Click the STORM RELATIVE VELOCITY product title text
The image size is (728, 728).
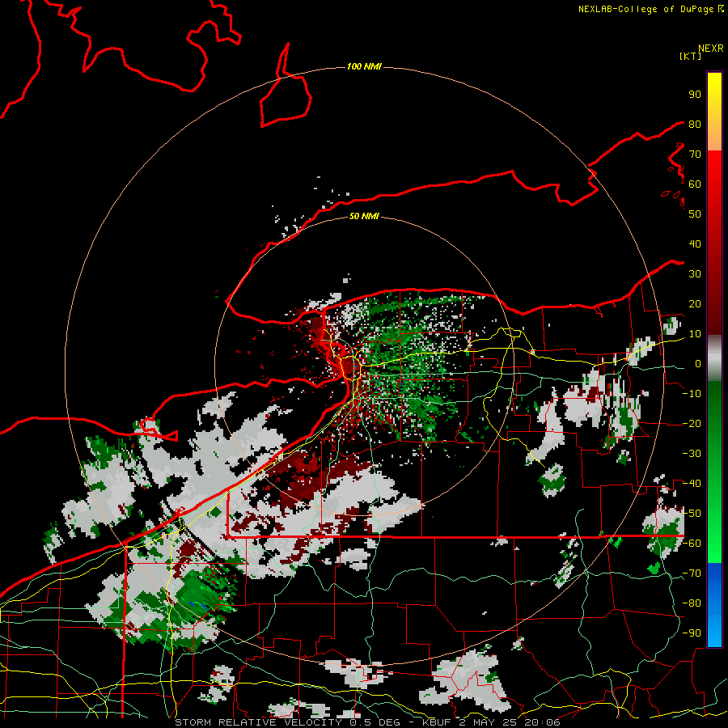pos(258,722)
